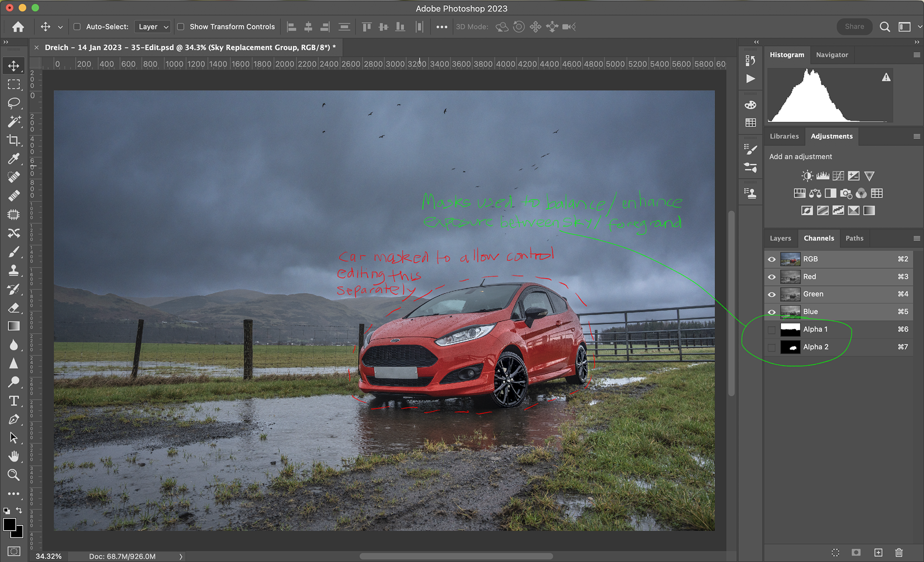
Task: Click the Share button
Action: 854,27
